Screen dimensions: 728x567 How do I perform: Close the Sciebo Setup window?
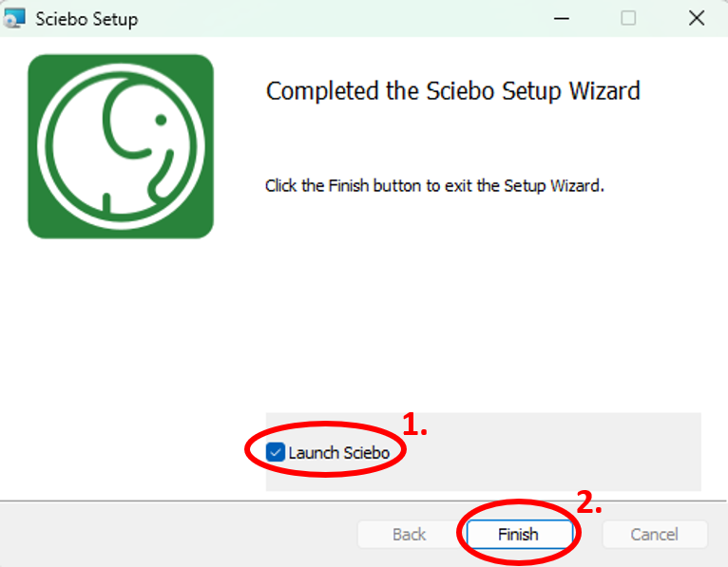(x=697, y=19)
